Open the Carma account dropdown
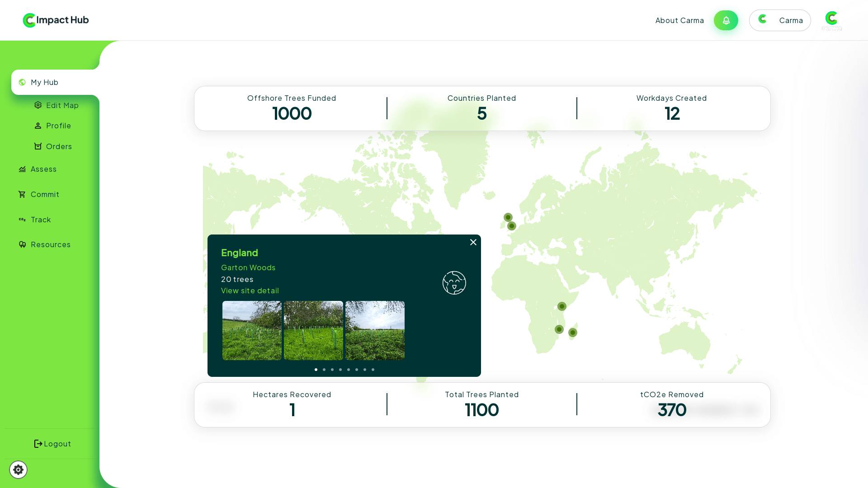868x488 pixels. click(x=779, y=20)
